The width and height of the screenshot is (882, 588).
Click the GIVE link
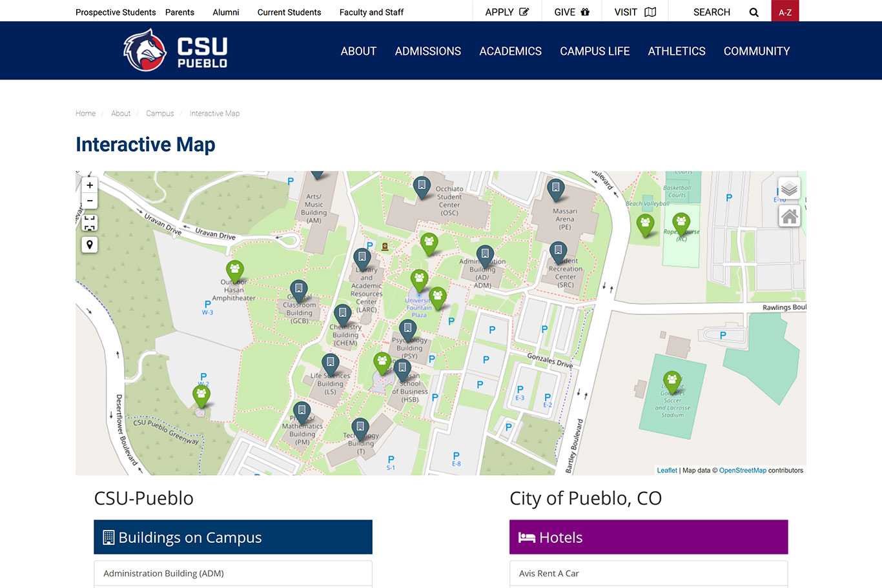[x=572, y=12]
